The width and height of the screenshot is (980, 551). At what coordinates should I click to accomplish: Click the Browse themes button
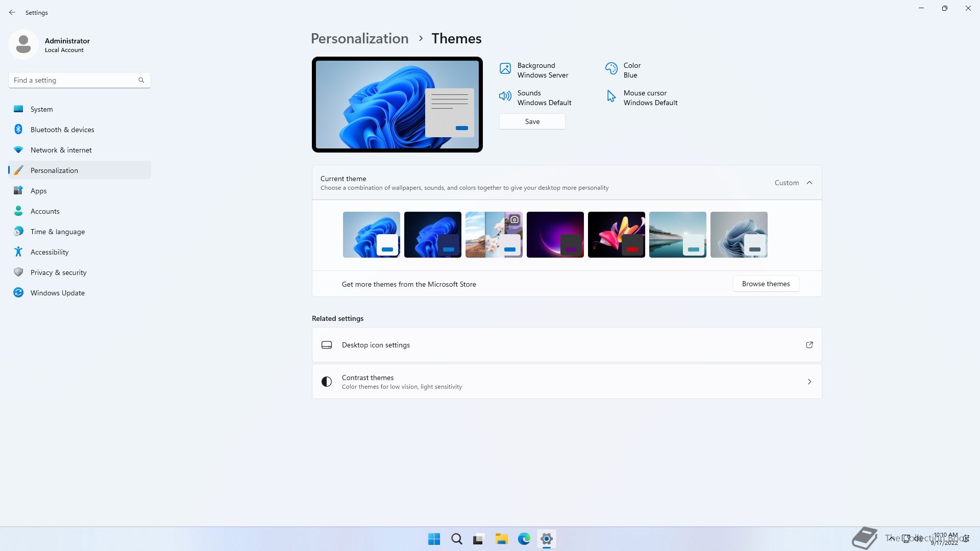pos(766,284)
